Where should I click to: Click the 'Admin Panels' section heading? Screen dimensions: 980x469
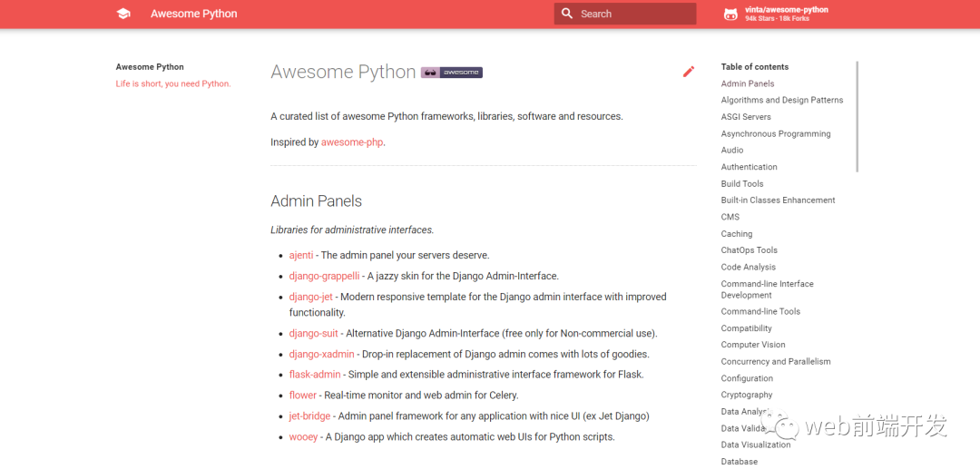(x=317, y=201)
